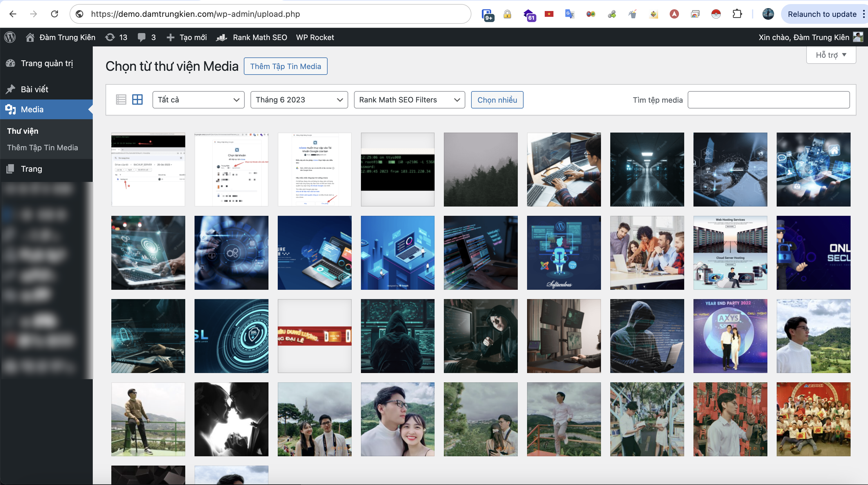Click the browser forward arrow
This screenshot has height=485, width=868.
[x=33, y=14]
